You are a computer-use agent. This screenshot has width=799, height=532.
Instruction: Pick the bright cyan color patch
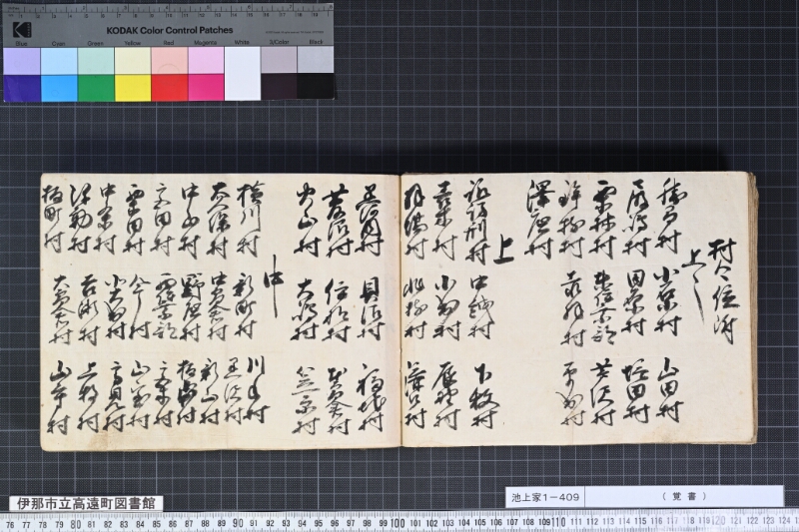coord(59,88)
